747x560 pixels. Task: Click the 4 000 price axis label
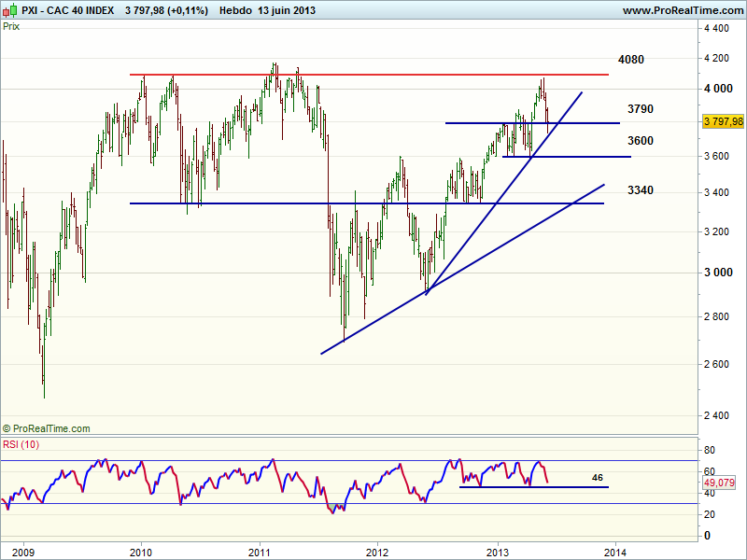pos(717,89)
